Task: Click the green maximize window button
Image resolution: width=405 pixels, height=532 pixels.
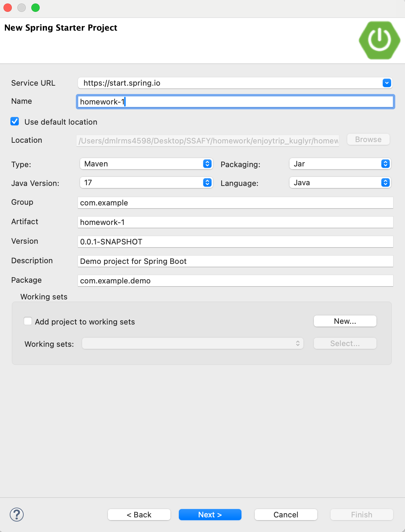Action: [35, 8]
